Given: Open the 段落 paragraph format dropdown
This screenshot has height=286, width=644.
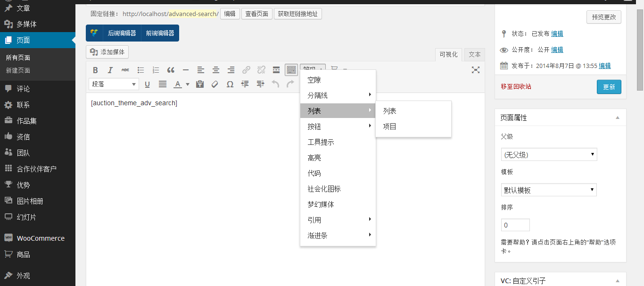Looking at the screenshot, I should pyautogui.click(x=114, y=84).
